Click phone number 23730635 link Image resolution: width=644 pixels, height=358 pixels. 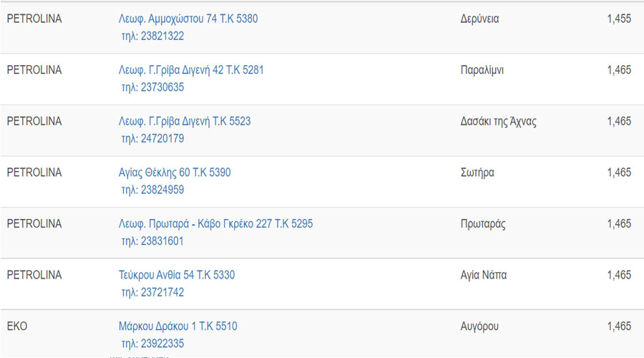[x=152, y=87]
